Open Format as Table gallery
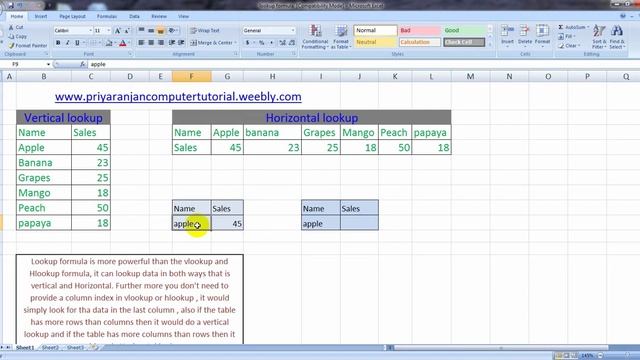Image resolution: width=640 pixels, height=360 pixels. tap(341, 37)
